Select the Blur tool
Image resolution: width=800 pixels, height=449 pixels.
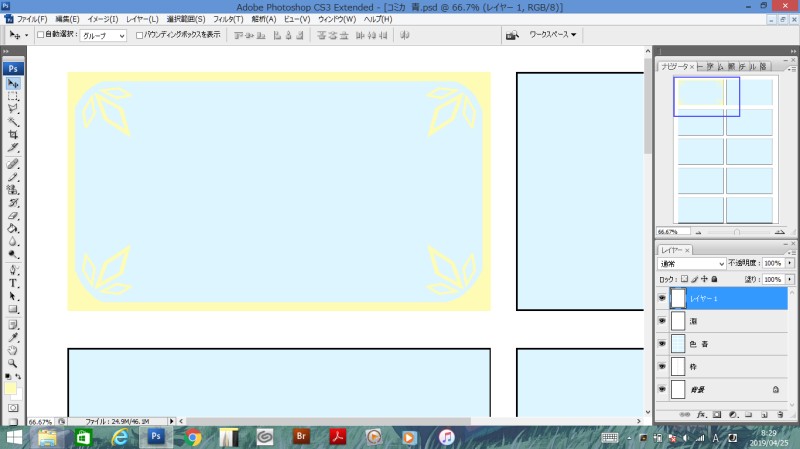click(x=13, y=241)
